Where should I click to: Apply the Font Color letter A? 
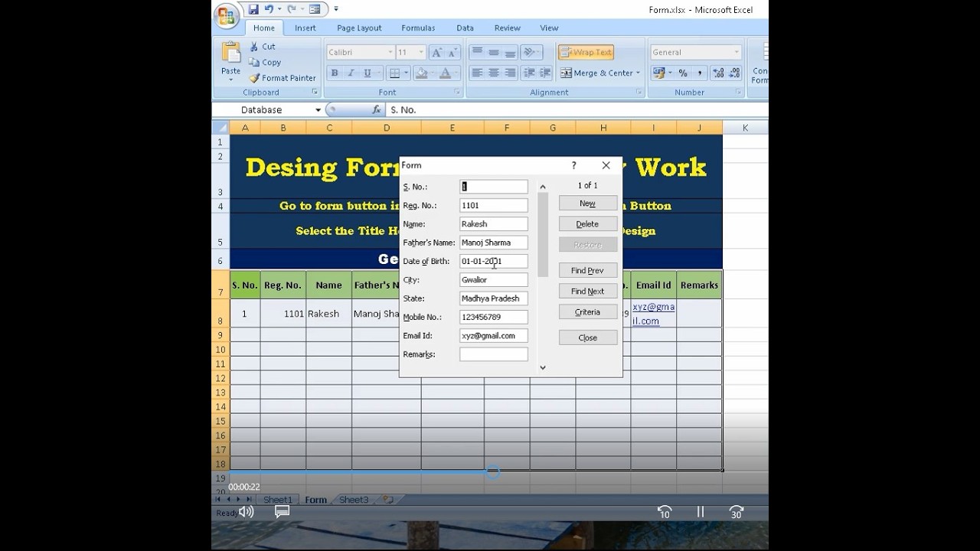[x=445, y=73]
